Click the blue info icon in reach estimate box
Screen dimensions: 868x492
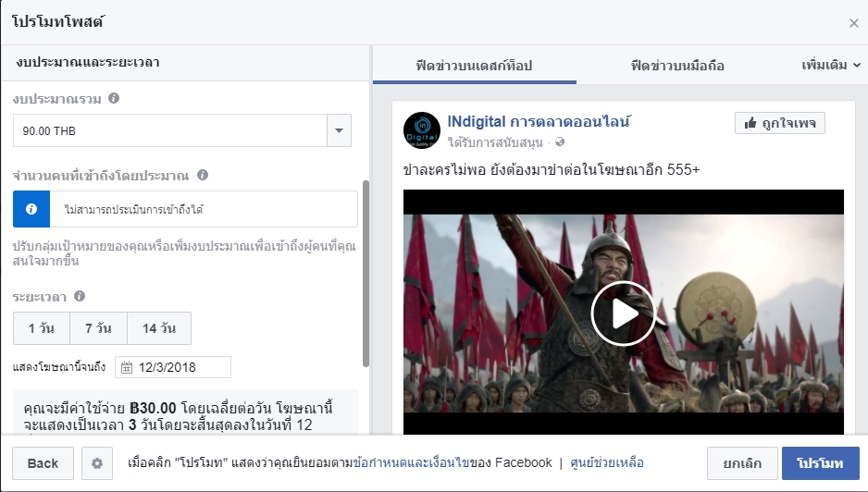(x=31, y=209)
